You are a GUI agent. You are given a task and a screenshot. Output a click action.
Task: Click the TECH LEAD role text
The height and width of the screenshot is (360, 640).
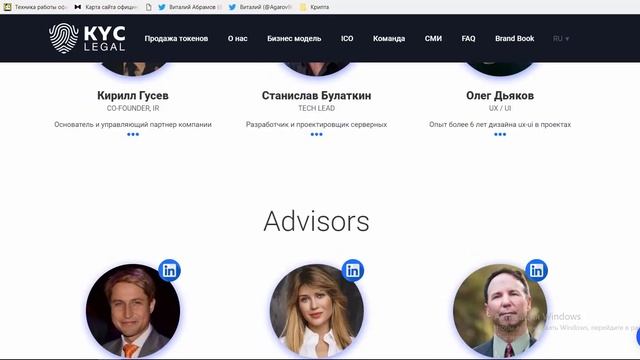click(x=316, y=108)
